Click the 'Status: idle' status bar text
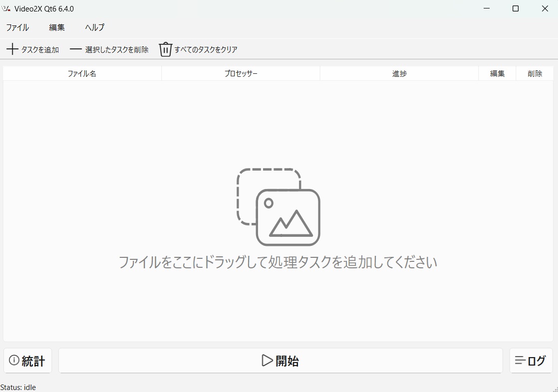This screenshot has height=392, width=558. coord(18,388)
